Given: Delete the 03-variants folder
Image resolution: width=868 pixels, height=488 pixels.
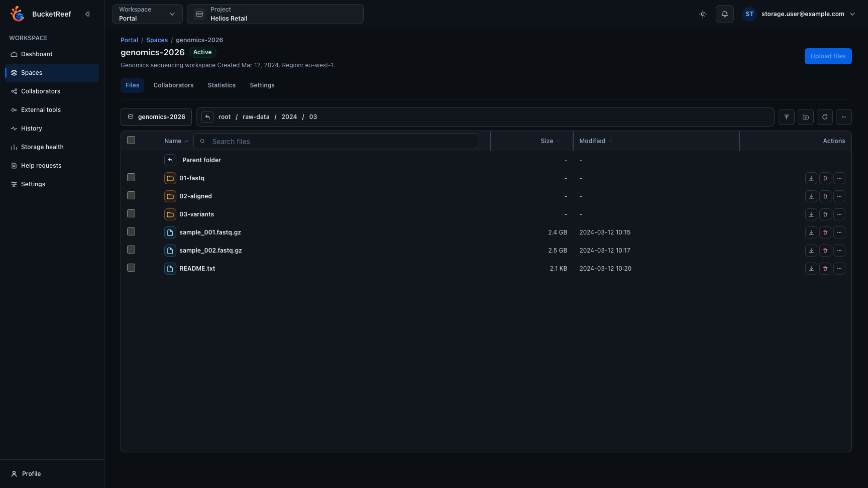Looking at the screenshot, I should (825, 214).
